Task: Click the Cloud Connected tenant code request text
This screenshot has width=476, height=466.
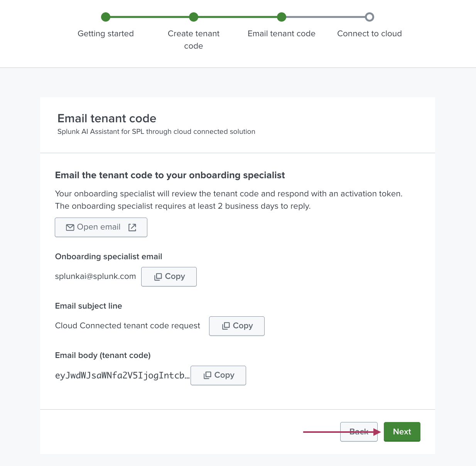Action: pyautogui.click(x=128, y=326)
